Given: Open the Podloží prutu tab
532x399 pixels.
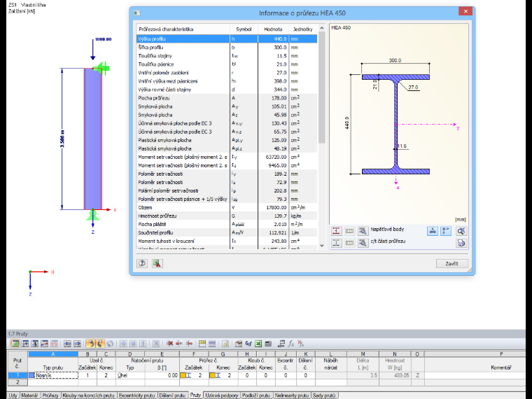Looking at the screenshot, I should pyautogui.click(x=256, y=395).
